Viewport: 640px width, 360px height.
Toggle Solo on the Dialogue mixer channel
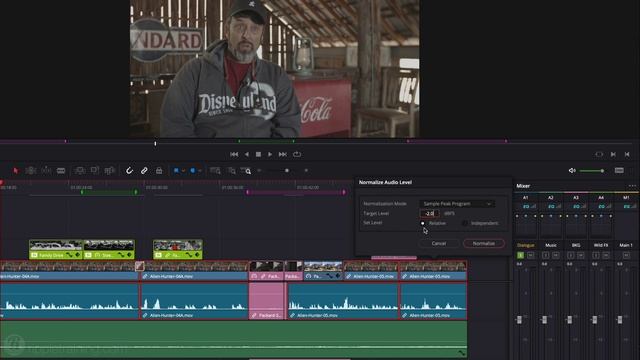pyautogui.click(x=520, y=256)
